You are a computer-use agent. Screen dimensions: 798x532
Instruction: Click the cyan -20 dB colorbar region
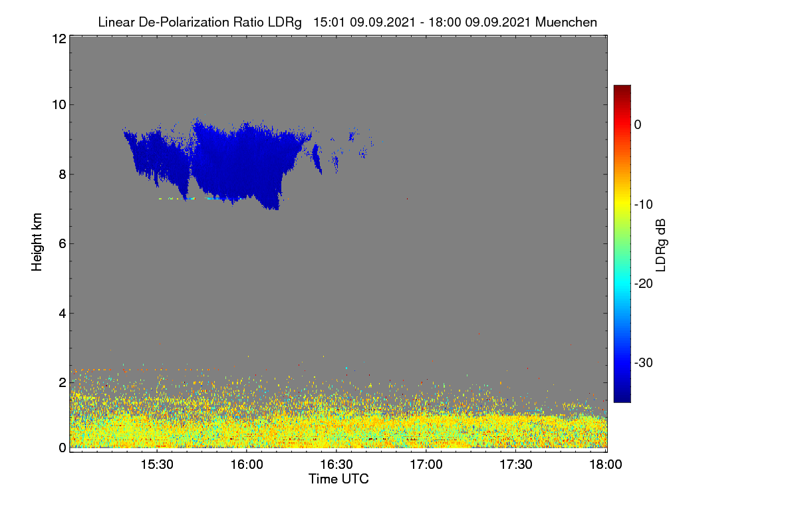coord(622,283)
